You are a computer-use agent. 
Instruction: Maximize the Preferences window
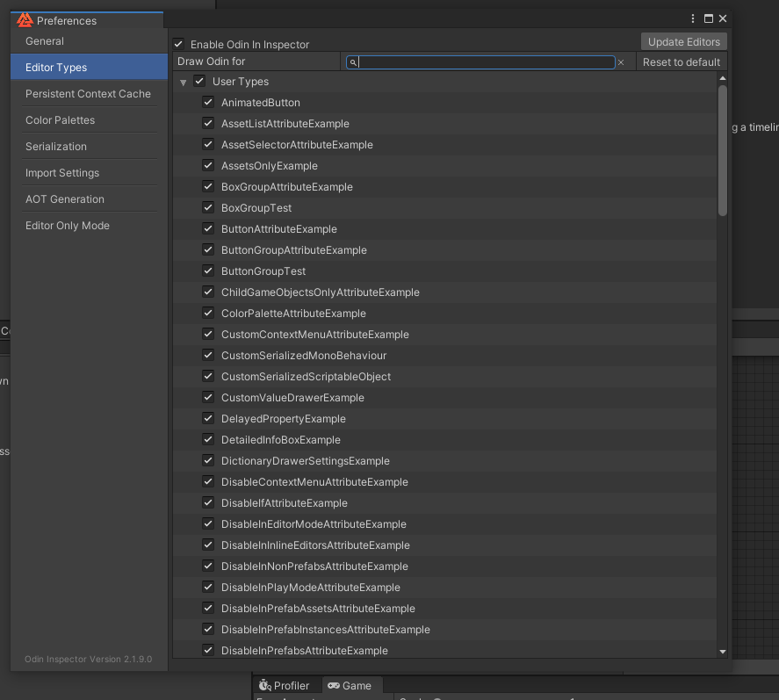708,18
